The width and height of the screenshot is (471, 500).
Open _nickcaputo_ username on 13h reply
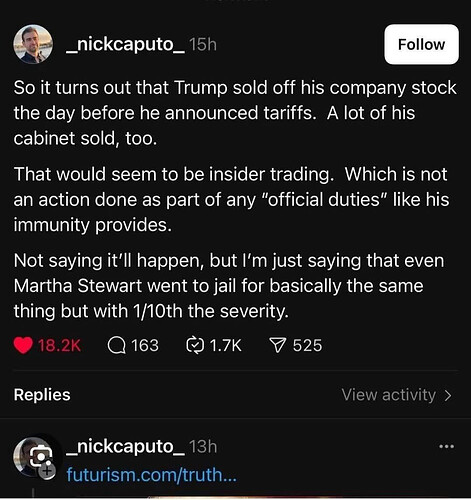[x=126, y=447]
